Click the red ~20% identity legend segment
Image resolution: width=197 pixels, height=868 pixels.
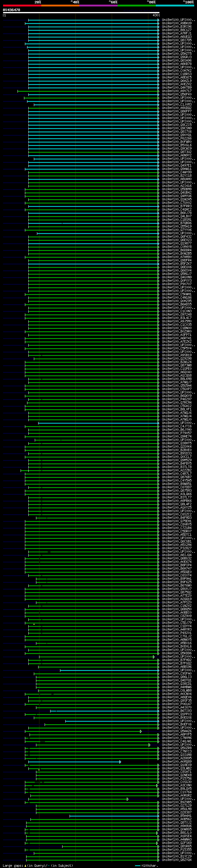click(22, 6)
